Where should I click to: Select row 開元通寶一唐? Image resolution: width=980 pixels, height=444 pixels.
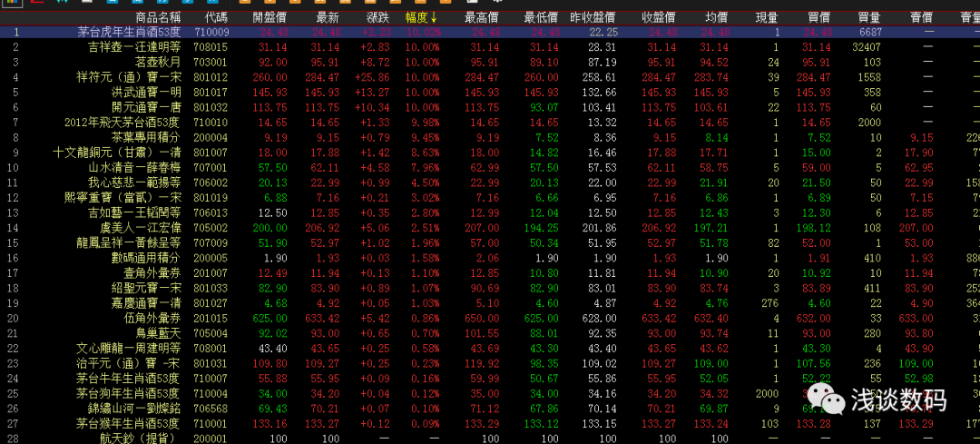click(490, 107)
